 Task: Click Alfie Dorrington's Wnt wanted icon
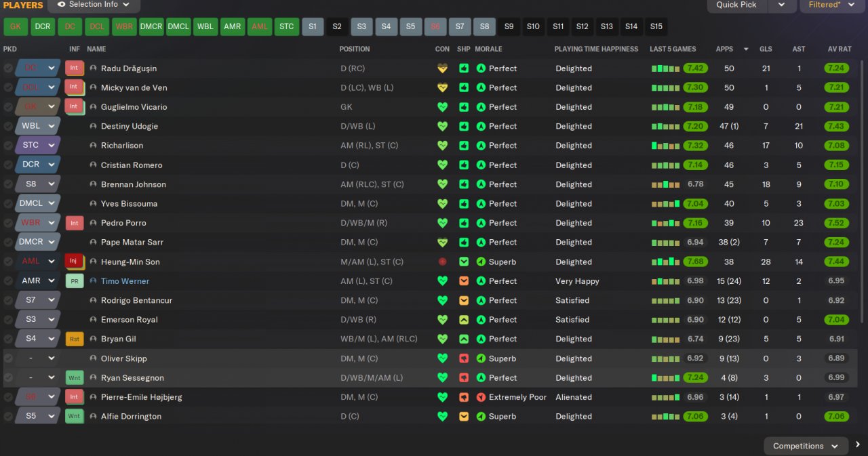coord(74,416)
